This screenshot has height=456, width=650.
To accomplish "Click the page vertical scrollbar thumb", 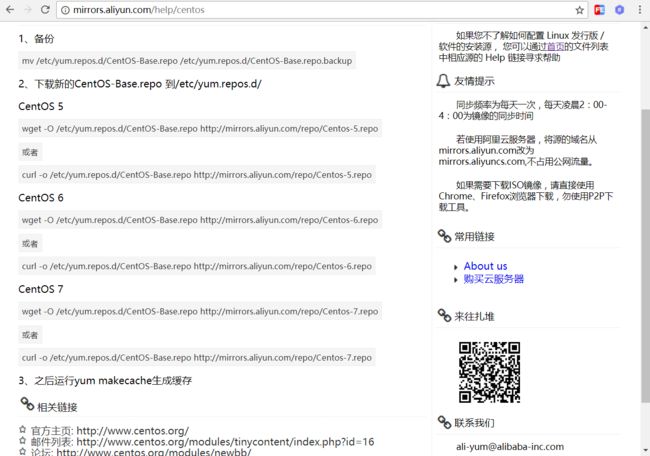I will tap(645, 255).
